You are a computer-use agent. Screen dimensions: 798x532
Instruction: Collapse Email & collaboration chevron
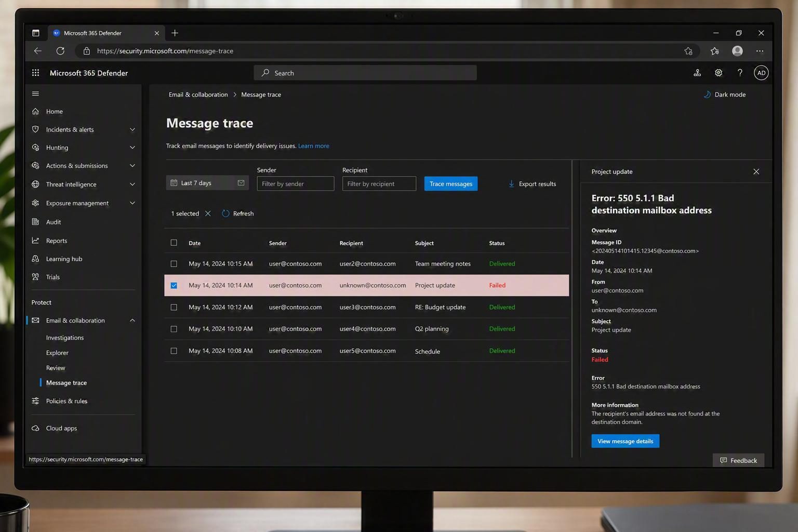coord(132,321)
